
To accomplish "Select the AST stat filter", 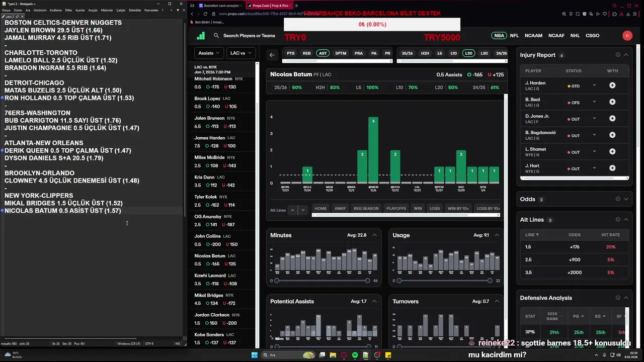I will point(323,53).
